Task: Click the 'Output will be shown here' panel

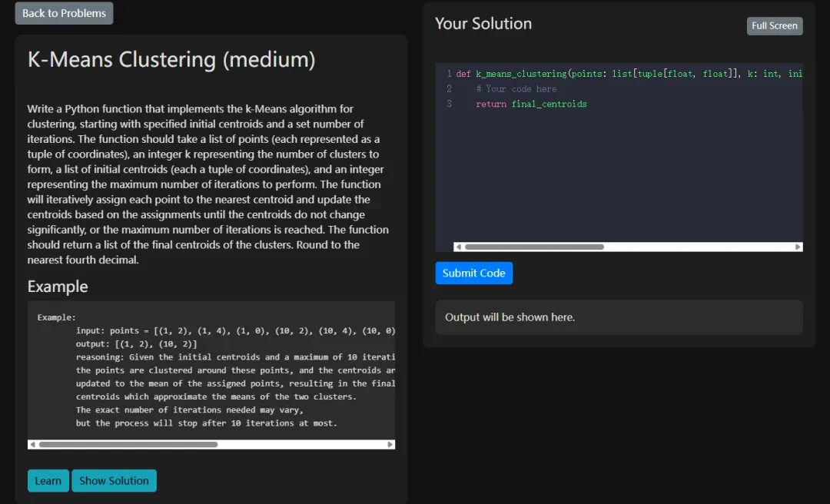Action: click(x=619, y=317)
